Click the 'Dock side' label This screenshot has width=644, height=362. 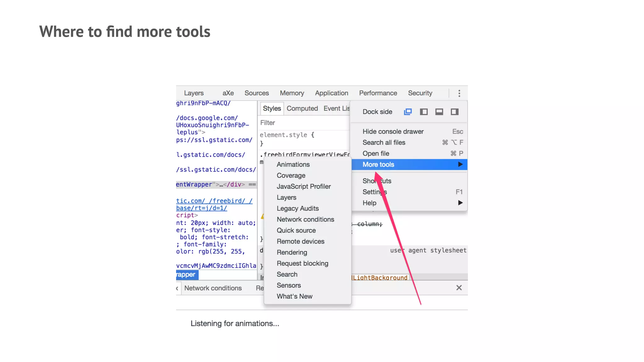click(x=377, y=112)
